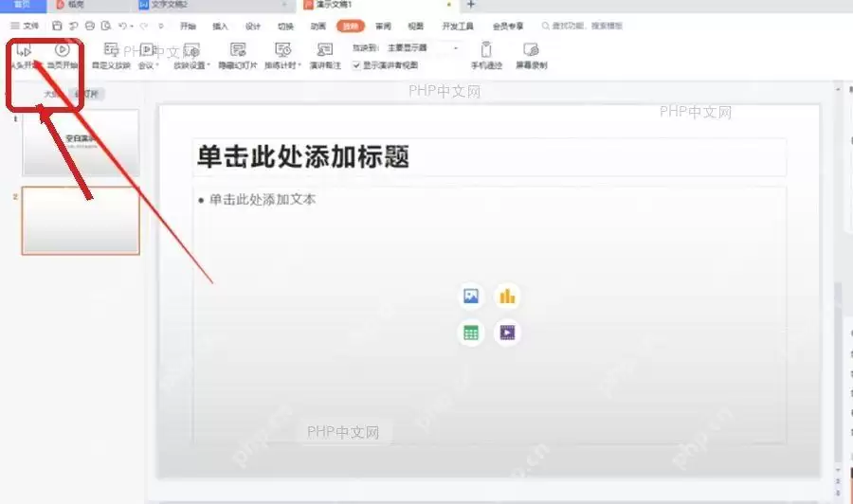This screenshot has height=504, width=853.
Task: Click the print preview icon
Action: click(x=106, y=26)
